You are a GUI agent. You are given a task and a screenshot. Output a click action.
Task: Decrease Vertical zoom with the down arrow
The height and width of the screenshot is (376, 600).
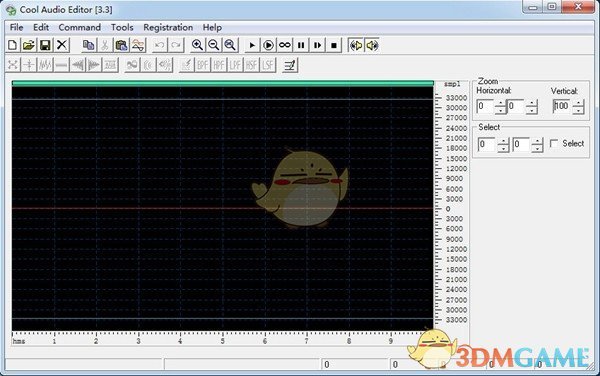578,110
